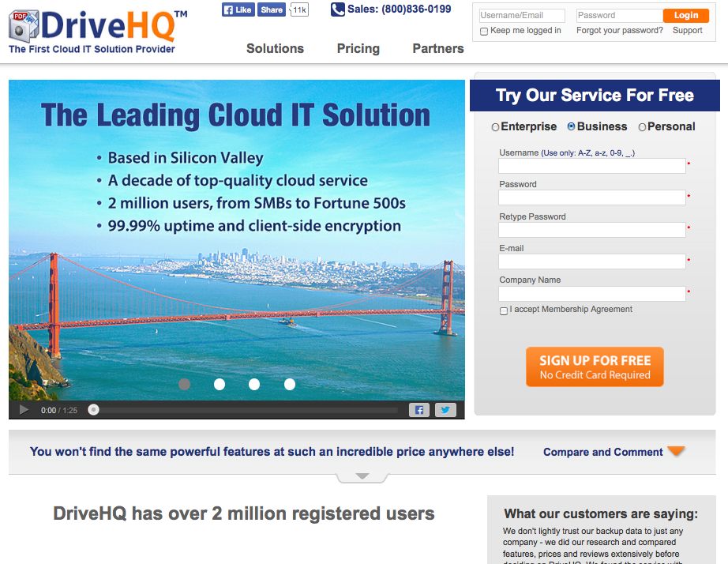The image size is (728, 564).
Task: Open Compare and Comment link
Action: pyautogui.click(x=602, y=452)
